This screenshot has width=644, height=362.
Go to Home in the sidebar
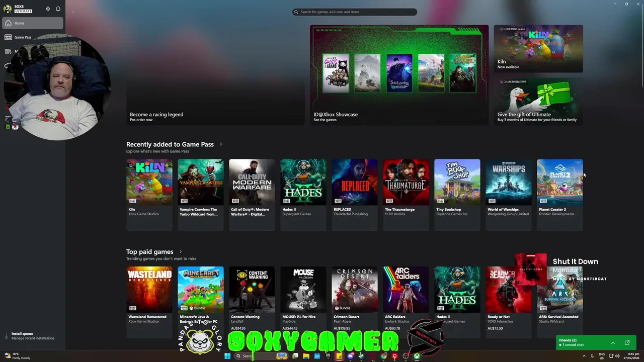(33, 23)
